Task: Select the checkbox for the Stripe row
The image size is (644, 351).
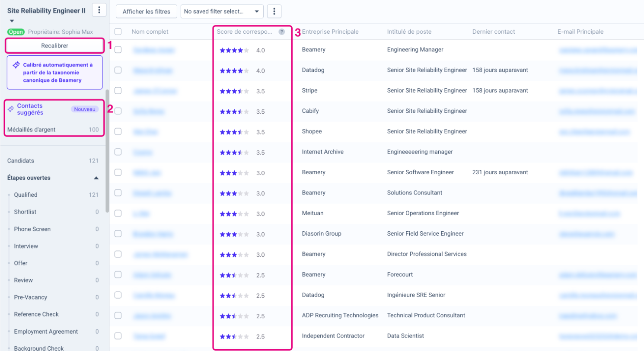Action: (118, 91)
